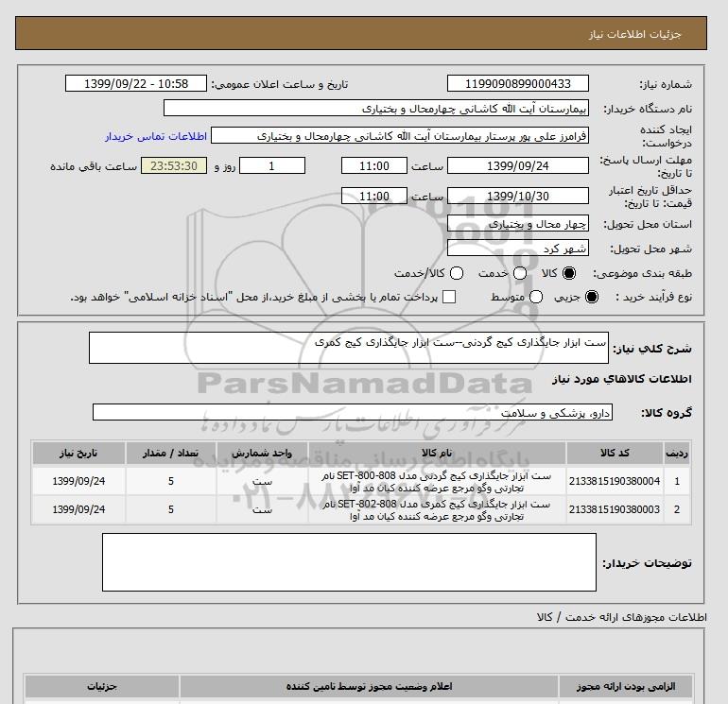This screenshot has width=728, height=704.
Task: Click the تاریخ نیاز column header
Action: pos(78,453)
